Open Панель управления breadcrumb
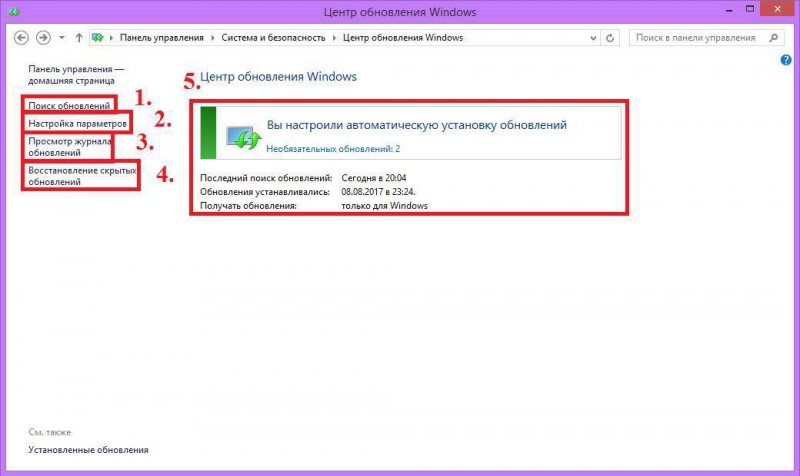The width and height of the screenshot is (800, 476). [x=161, y=38]
